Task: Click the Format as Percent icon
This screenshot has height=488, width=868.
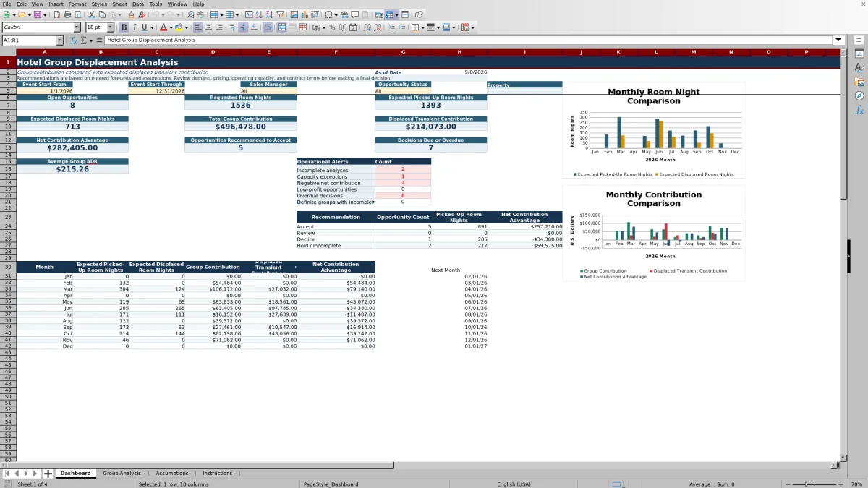Action: 332,27
